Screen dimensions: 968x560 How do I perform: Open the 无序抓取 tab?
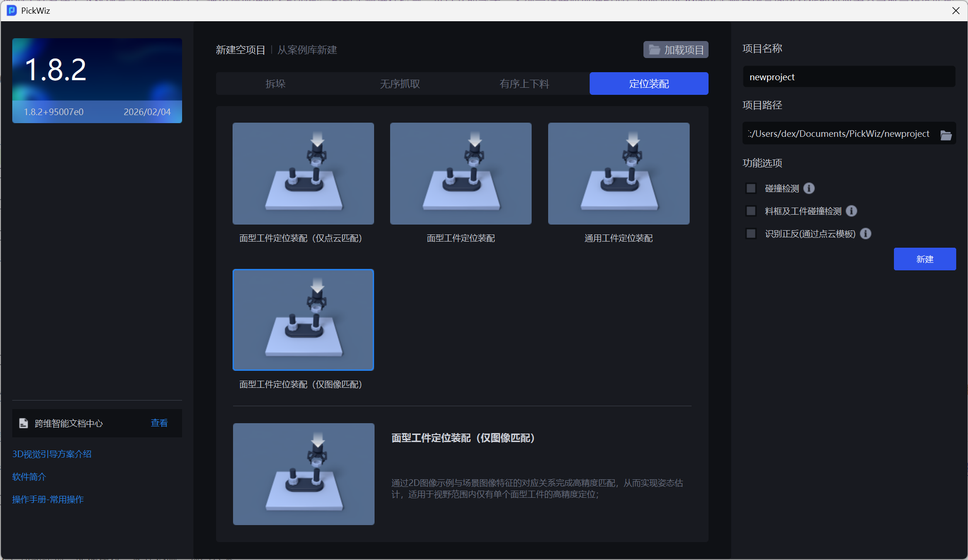(400, 84)
